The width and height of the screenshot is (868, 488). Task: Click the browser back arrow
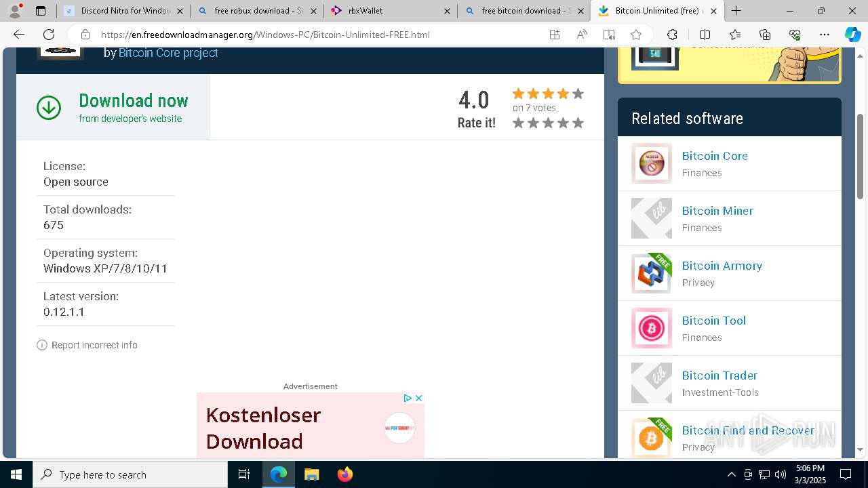pyautogui.click(x=19, y=35)
